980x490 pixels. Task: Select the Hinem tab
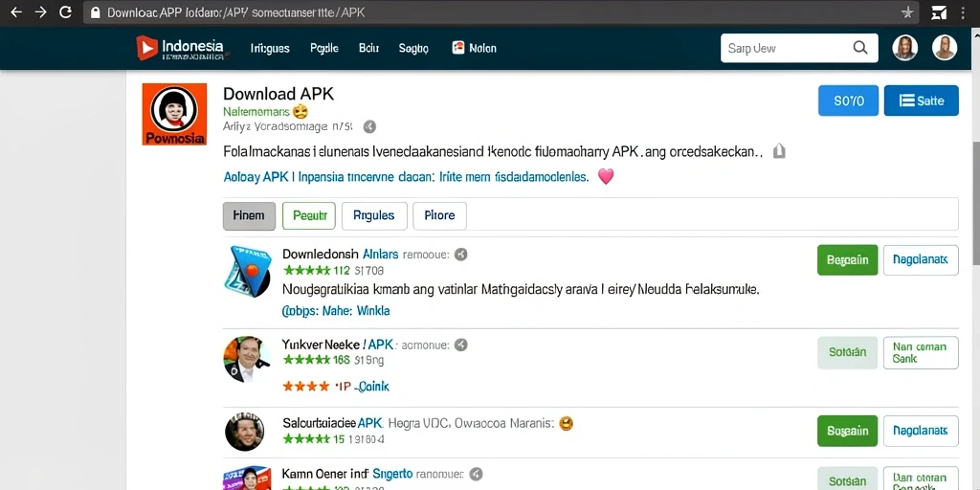click(x=249, y=215)
